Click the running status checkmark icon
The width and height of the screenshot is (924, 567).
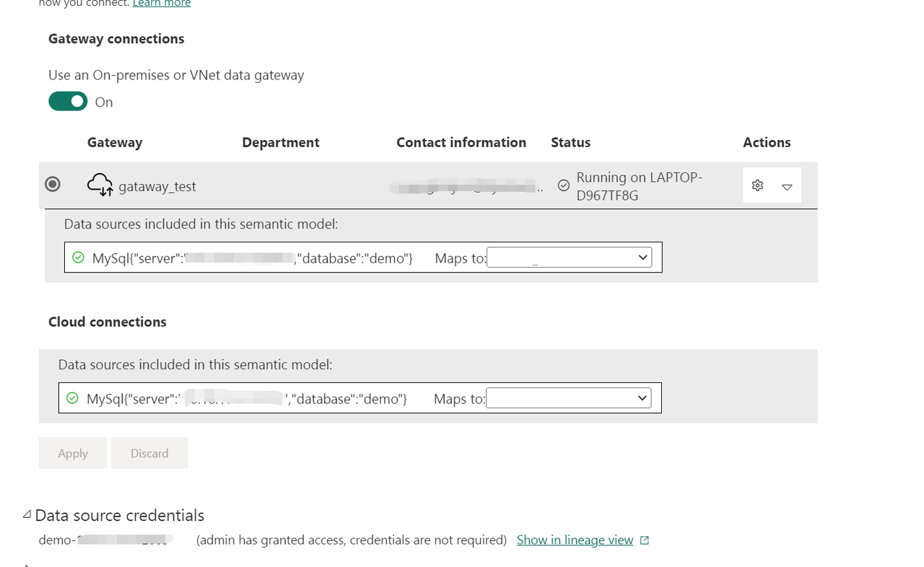564,185
